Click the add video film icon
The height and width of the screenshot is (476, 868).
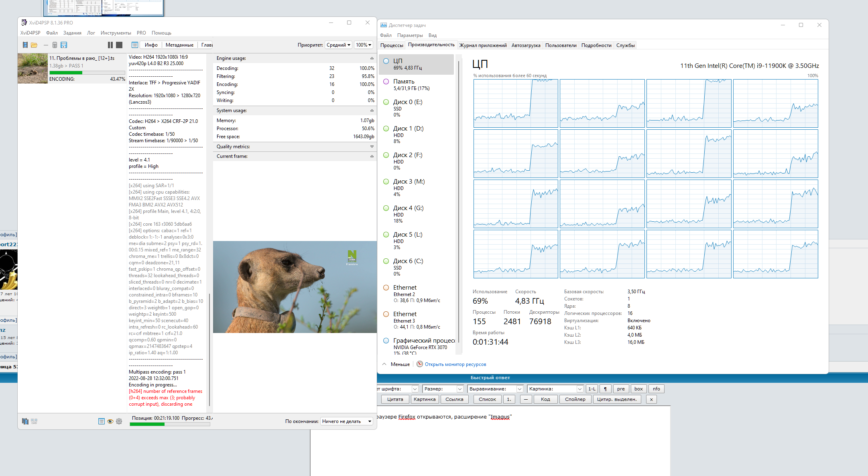[25, 45]
